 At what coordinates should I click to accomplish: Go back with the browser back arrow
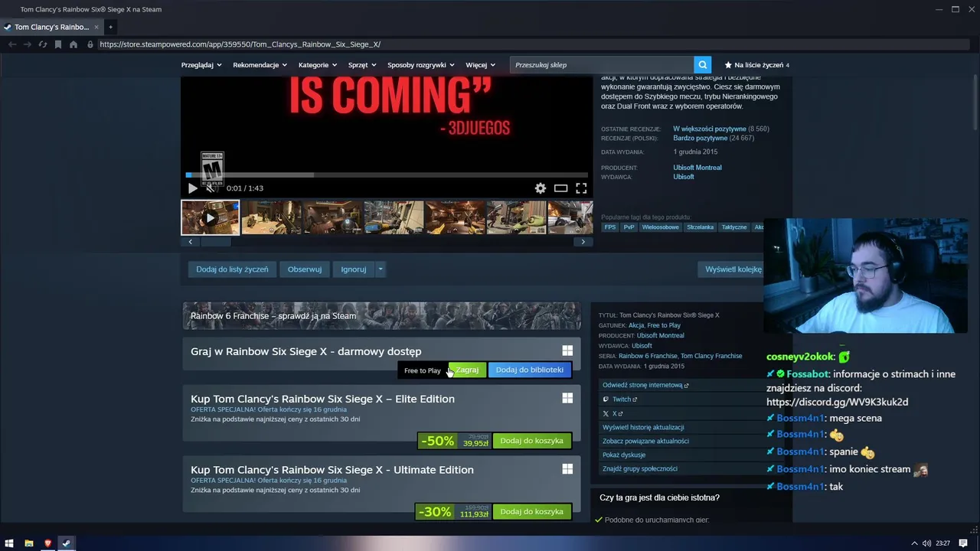coord(12,44)
